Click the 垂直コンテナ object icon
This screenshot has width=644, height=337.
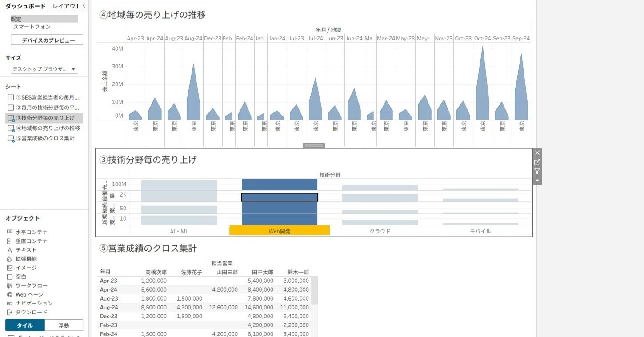9,241
